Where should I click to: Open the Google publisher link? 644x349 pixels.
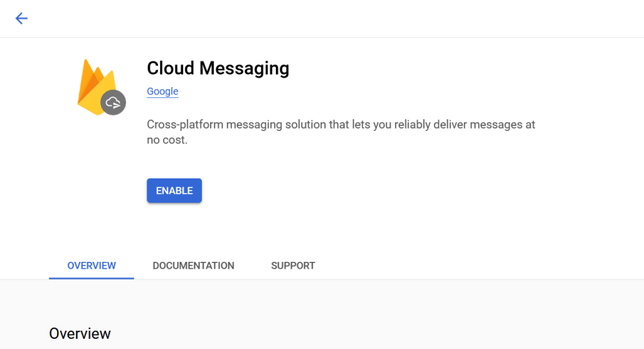(x=162, y=91)
